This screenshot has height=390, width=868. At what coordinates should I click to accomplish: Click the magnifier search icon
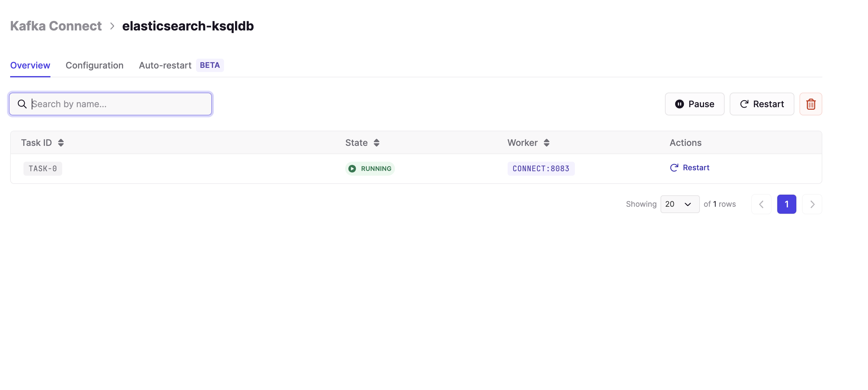tap(22, 104)
